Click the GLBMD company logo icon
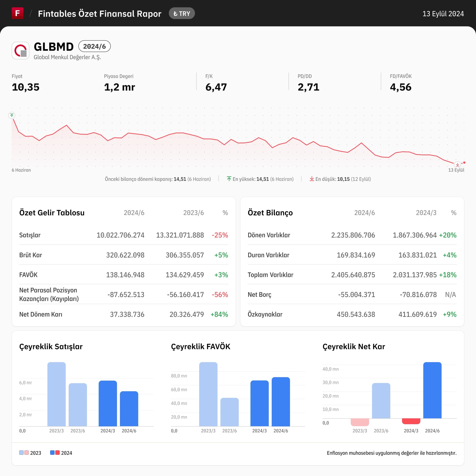Image resolution: width=476 pixels, height=476 pixels. point(20,51)
